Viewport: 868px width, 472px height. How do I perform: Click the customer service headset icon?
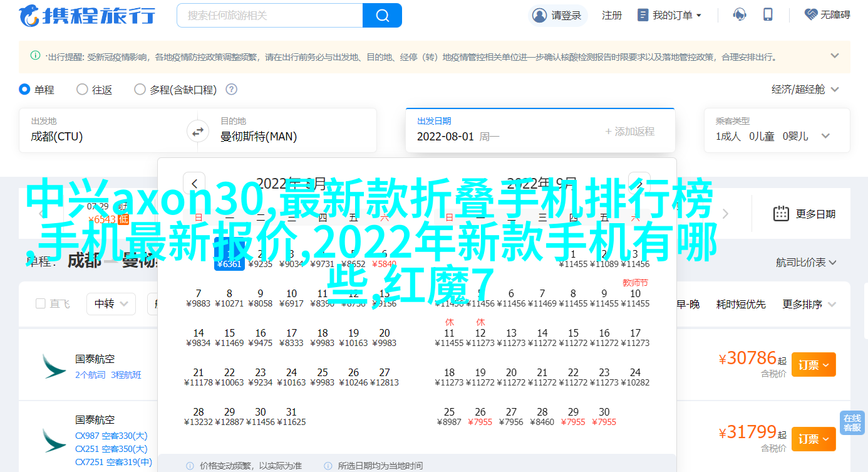(740, 15)
